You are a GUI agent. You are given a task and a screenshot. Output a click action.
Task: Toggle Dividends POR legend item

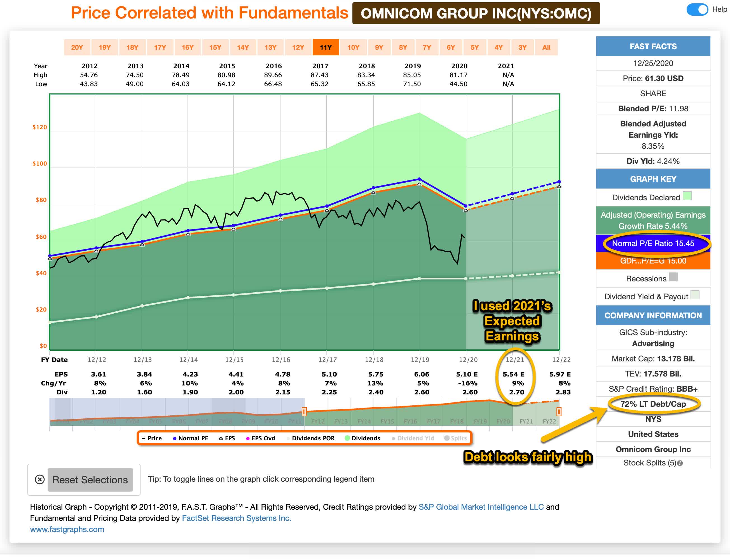click(x=310, y=438)
